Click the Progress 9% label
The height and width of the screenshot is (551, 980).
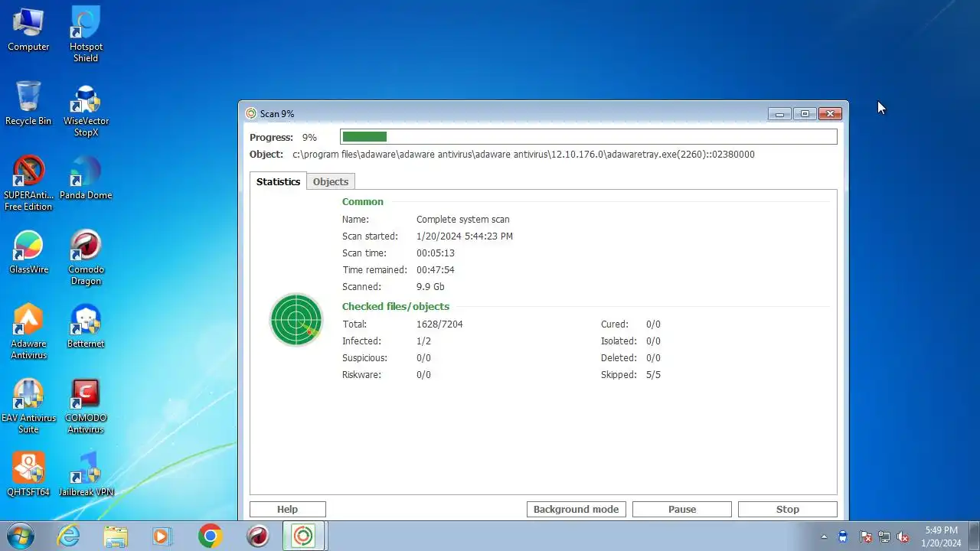click(x=283, y=138)
